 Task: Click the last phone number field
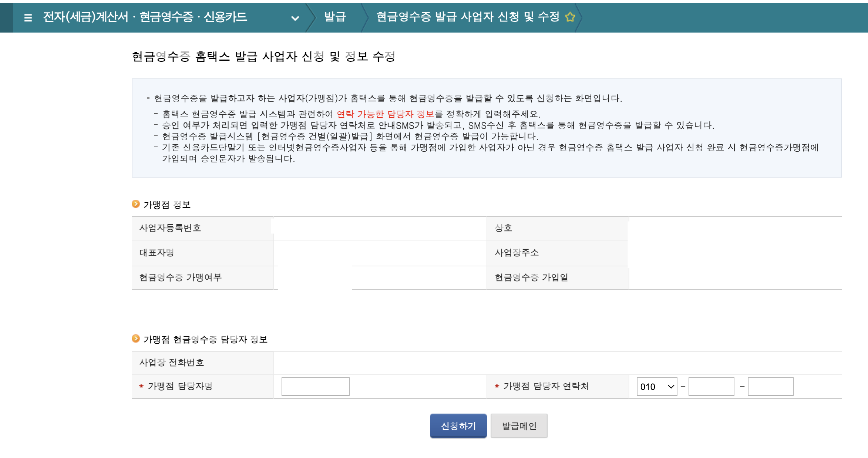click(x=770, y=387)
